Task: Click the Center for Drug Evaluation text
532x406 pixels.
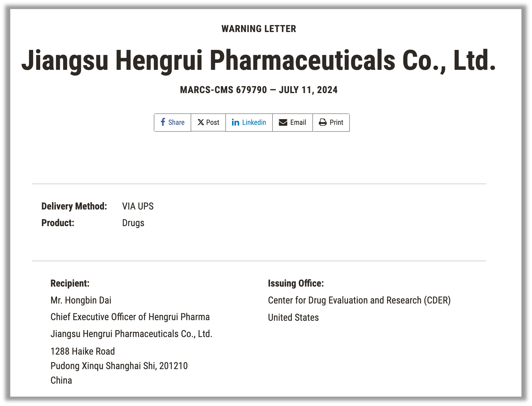Action: (x=359, y=300)
